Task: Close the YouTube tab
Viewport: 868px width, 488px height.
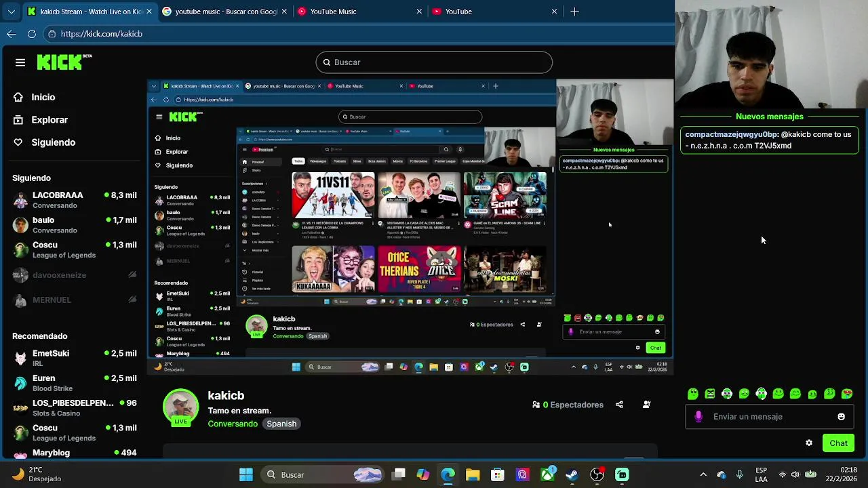Action: pyautogui.click(x=554, y=12)
